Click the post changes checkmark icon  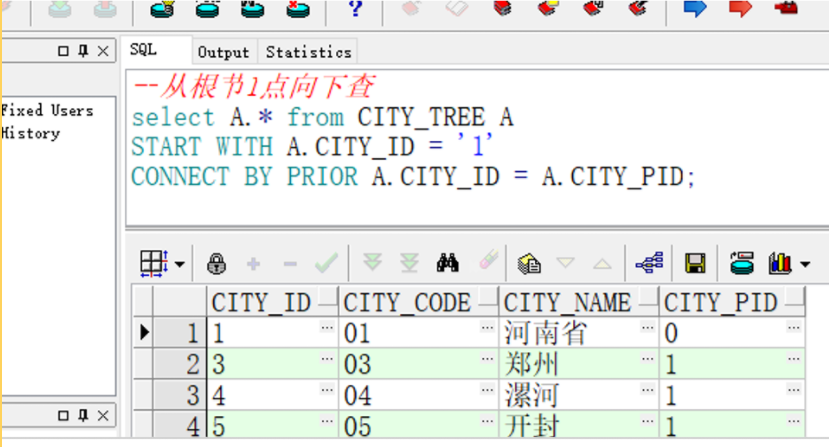pyautogui.click(x=326, y=262)
